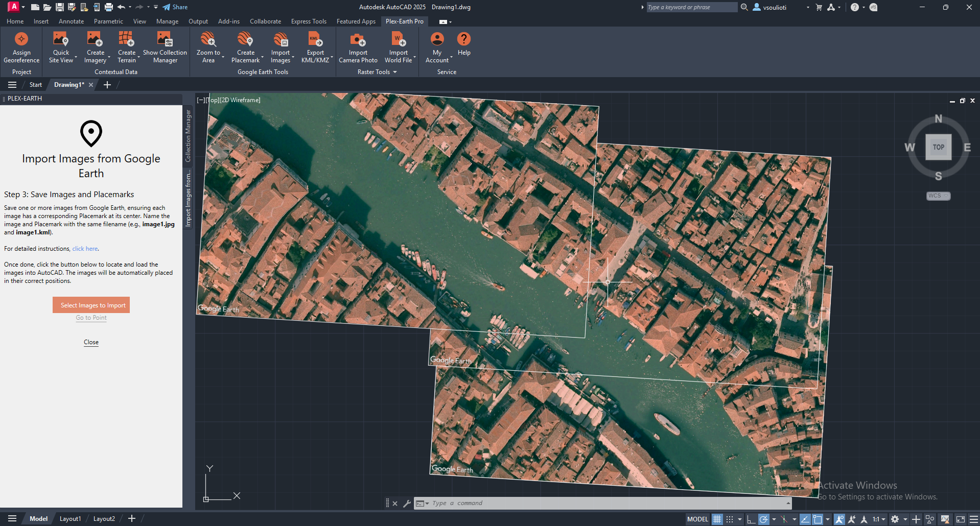
Task: Open Express Tools ribbon tab
Action: tap(309, 21)
